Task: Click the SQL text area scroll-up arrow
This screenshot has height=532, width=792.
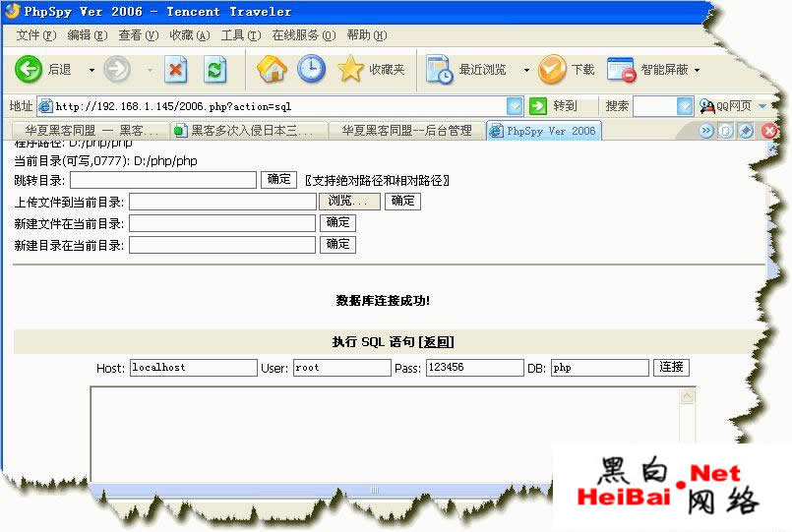Action: pyautogui.click(x=687, y=396)
